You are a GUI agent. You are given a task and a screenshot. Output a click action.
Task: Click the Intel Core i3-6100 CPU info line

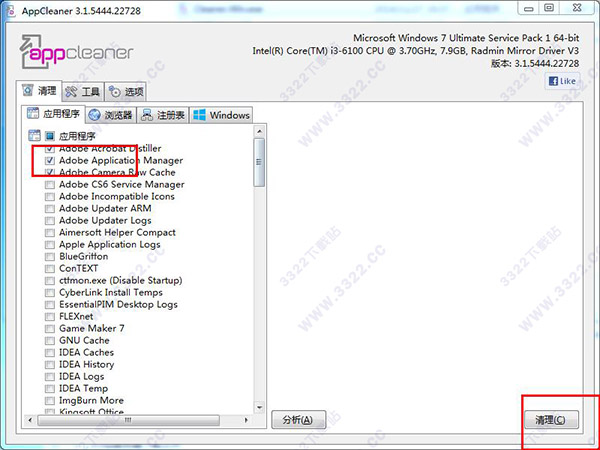[416, 51]
